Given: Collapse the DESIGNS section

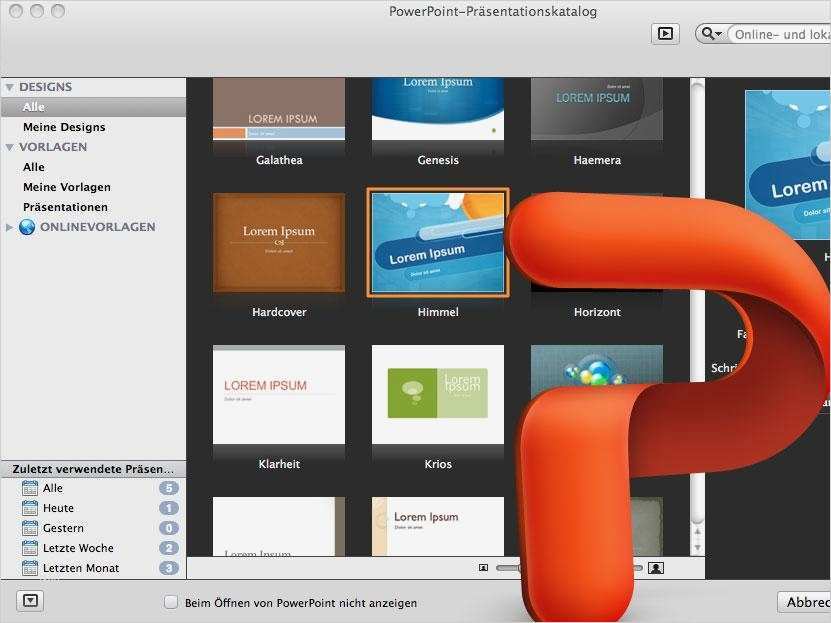Looking at the screenshot, I should pyautogui.click(x=10, y=87).
